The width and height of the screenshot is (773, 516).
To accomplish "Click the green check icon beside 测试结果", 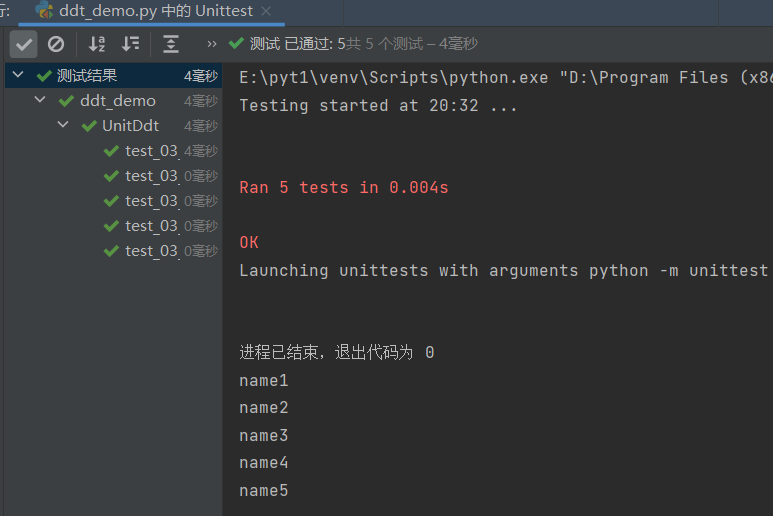I will [44, 76].
